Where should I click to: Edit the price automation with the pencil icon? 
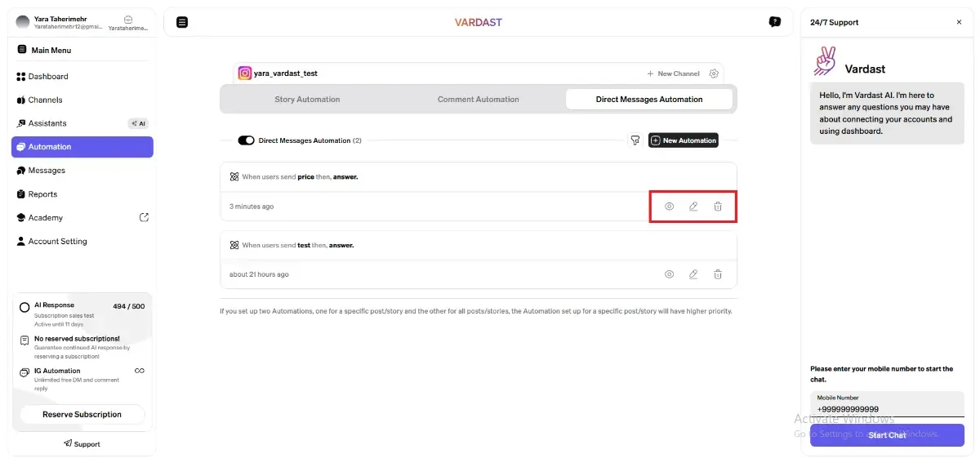pos(693,207)
